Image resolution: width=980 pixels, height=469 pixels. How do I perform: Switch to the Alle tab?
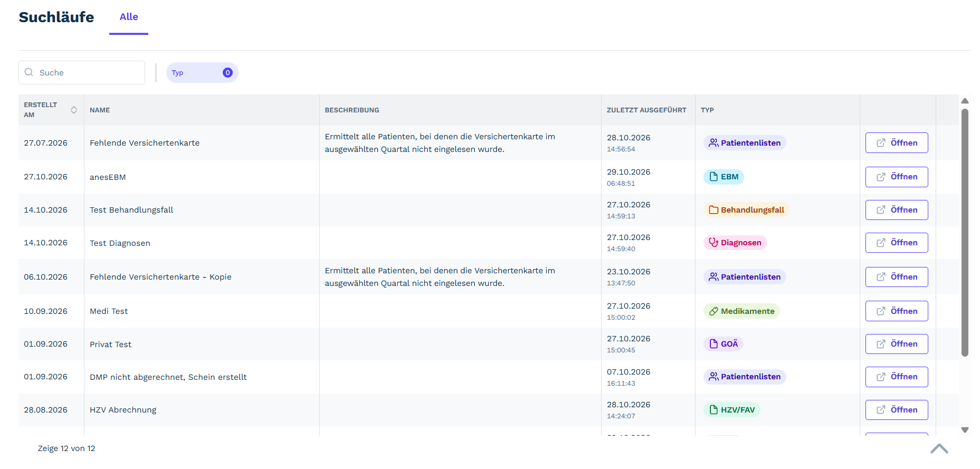[x=129, y=17]
